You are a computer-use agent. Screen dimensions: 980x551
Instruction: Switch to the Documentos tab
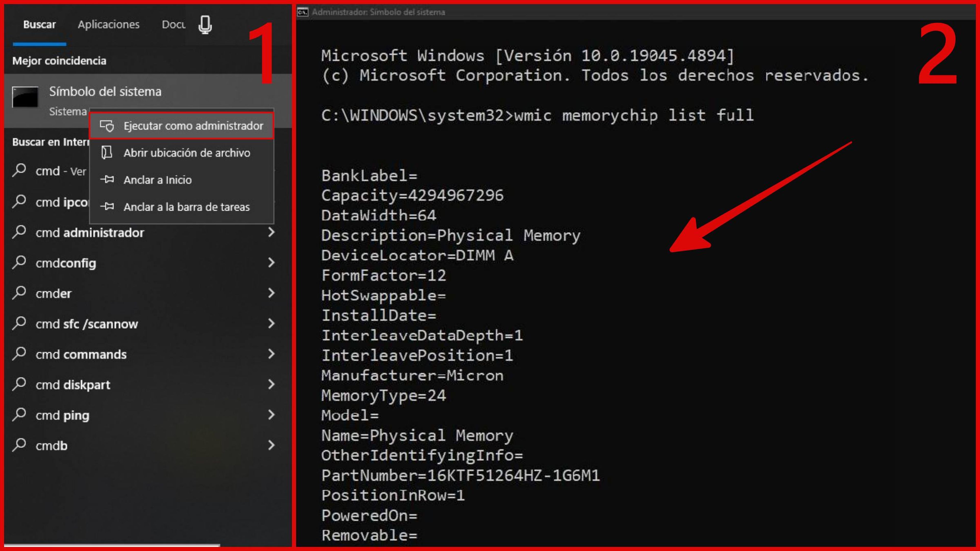click(x=174, y=25)
